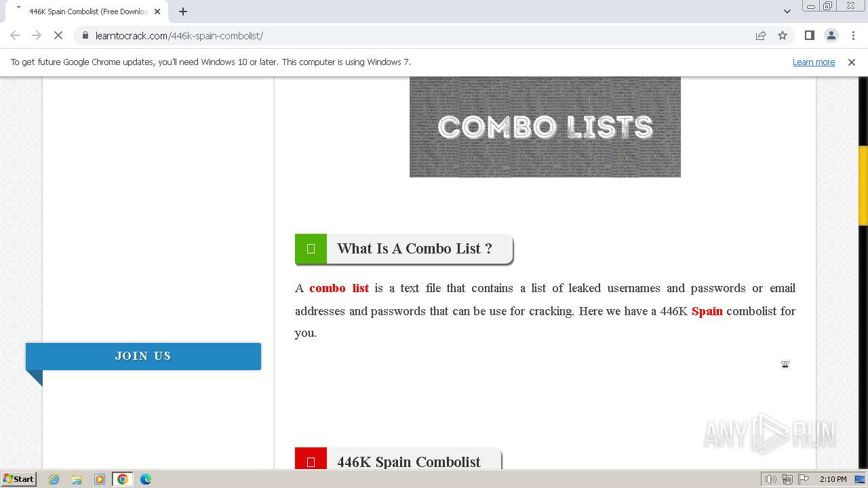Click the network tray icon

[x=787, y=479]
